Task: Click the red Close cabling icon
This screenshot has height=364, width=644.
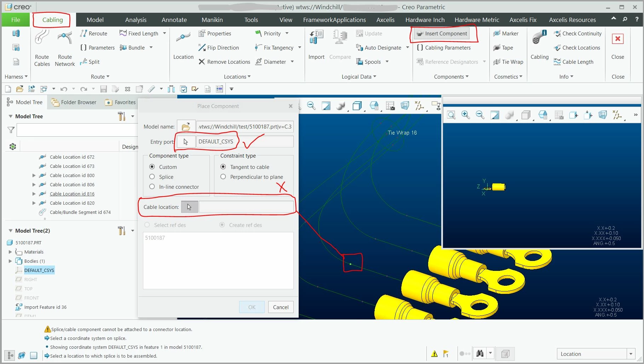Action: [x=617, y=39]
